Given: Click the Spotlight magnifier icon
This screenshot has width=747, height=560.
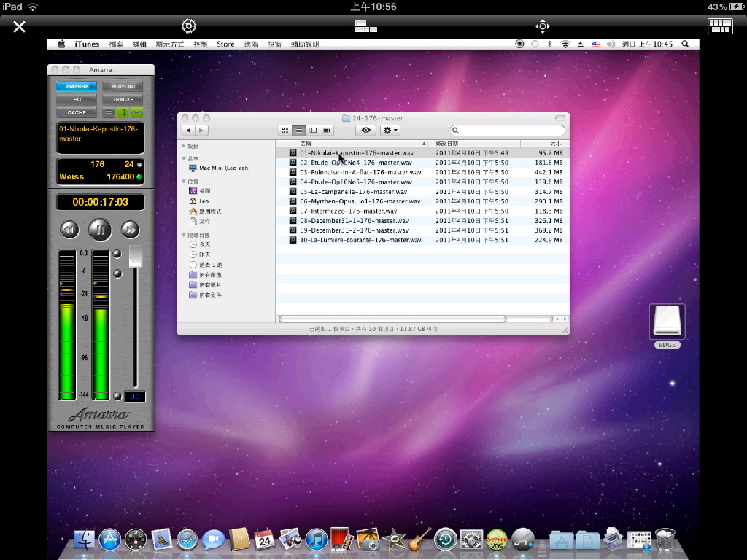Looking at the screenshot, I should pos(685,44).
